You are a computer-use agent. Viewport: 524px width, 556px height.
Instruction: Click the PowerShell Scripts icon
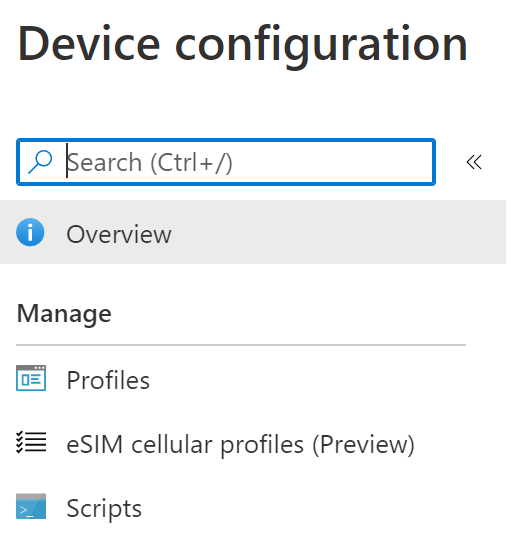[31, 506]
